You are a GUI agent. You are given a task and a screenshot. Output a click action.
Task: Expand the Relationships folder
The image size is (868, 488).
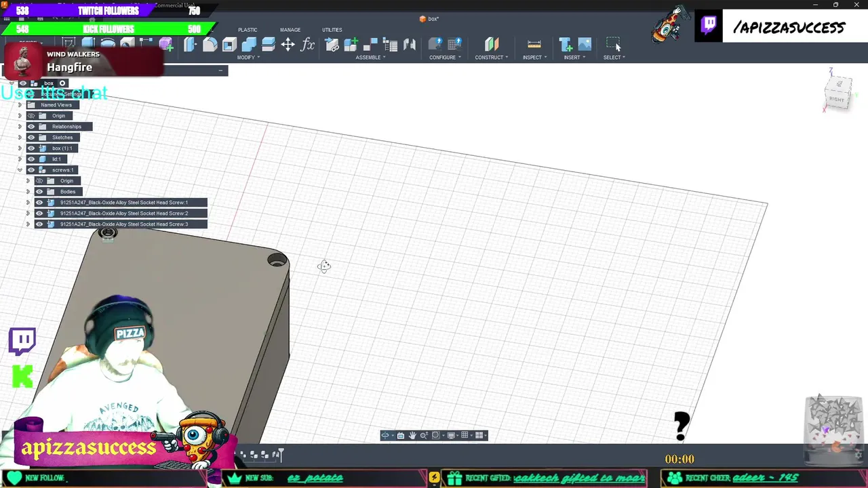coord(20,127)
